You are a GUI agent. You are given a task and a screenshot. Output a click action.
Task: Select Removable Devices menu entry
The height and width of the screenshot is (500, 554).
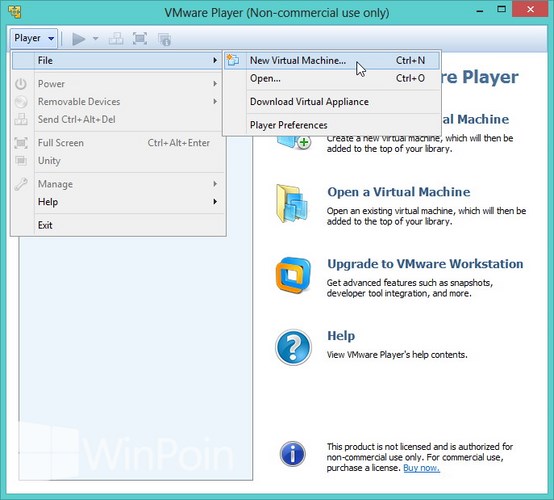[117, 102]
